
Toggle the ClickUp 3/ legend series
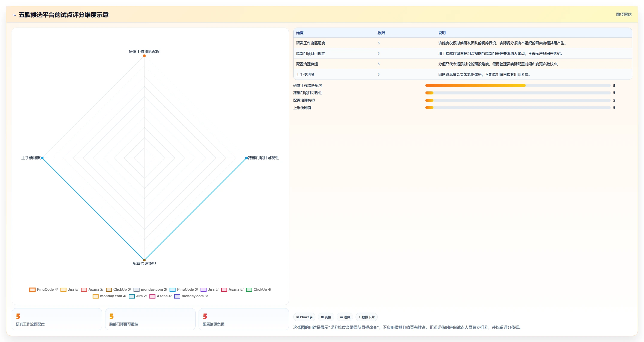[118, 290]
